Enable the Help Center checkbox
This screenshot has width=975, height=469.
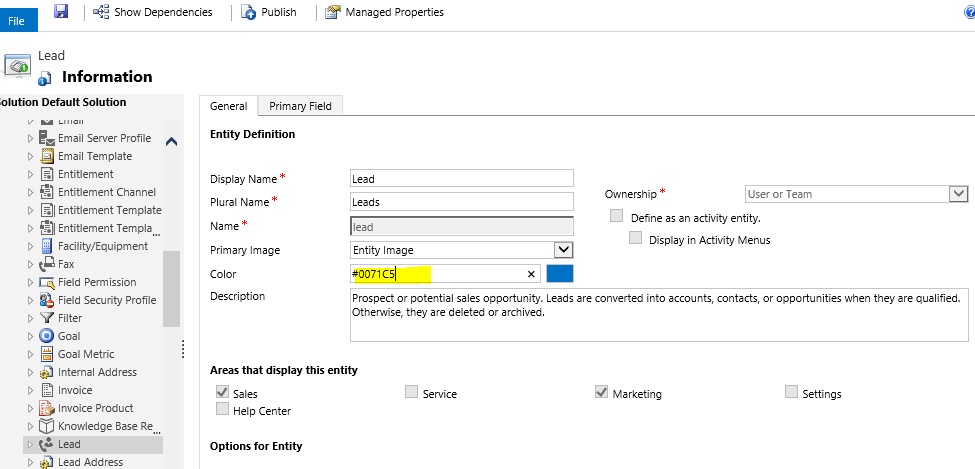click(222, 410)
